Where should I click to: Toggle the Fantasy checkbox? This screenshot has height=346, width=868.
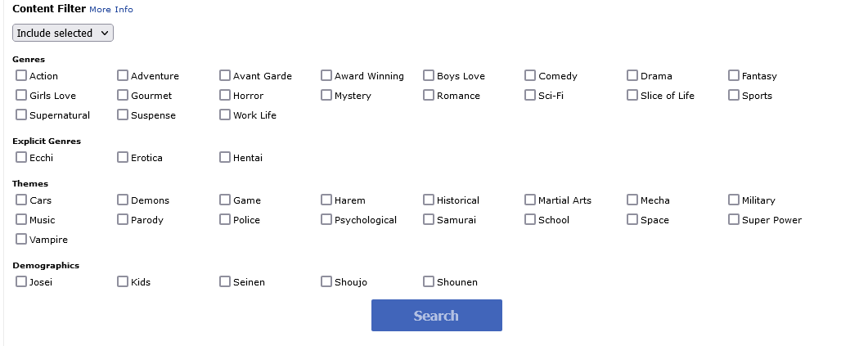[x=734, y=76]
